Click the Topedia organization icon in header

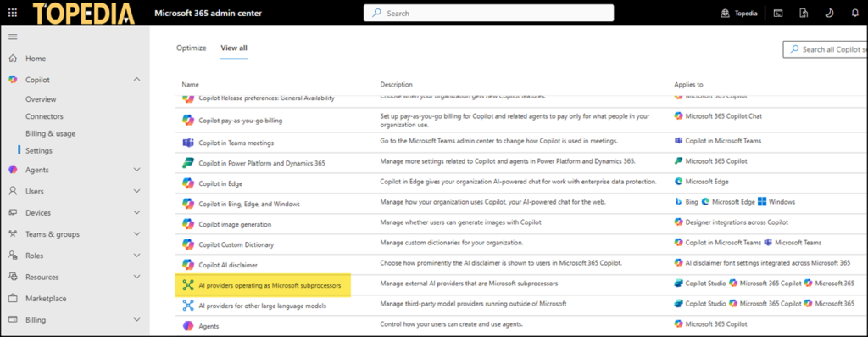pos(726,14)
